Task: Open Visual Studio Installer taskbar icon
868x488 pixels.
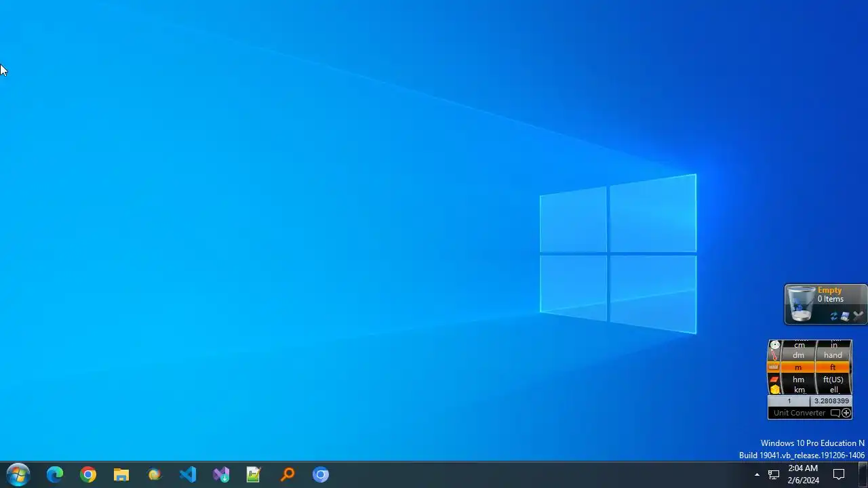Action: click(x=221, y=474)
